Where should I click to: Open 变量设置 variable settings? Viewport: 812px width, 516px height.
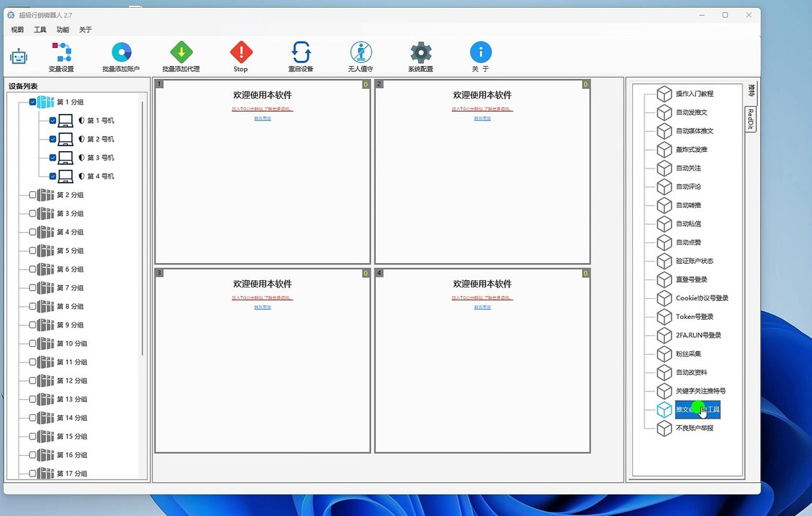61,57
